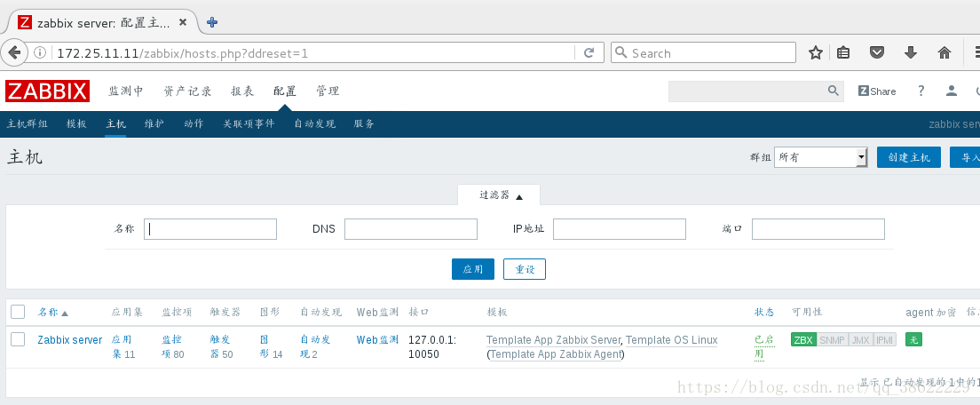Open Template OS Linux link

click(672, 340)
